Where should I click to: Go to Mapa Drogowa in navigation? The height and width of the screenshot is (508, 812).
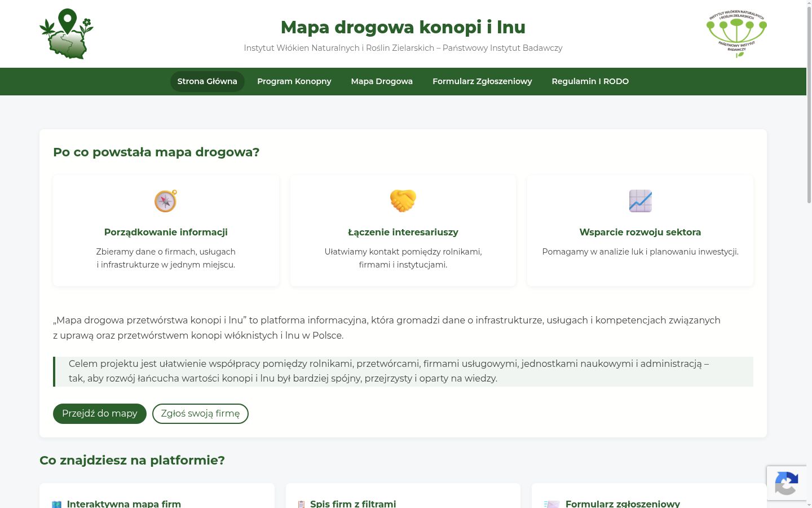[x=382, y=81]
